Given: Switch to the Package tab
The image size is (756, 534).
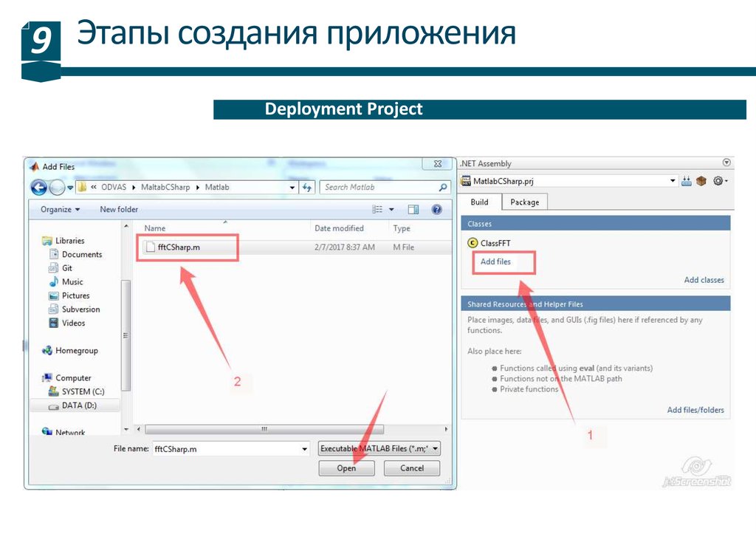Looking at the screenshot, I should pos(525,202).
